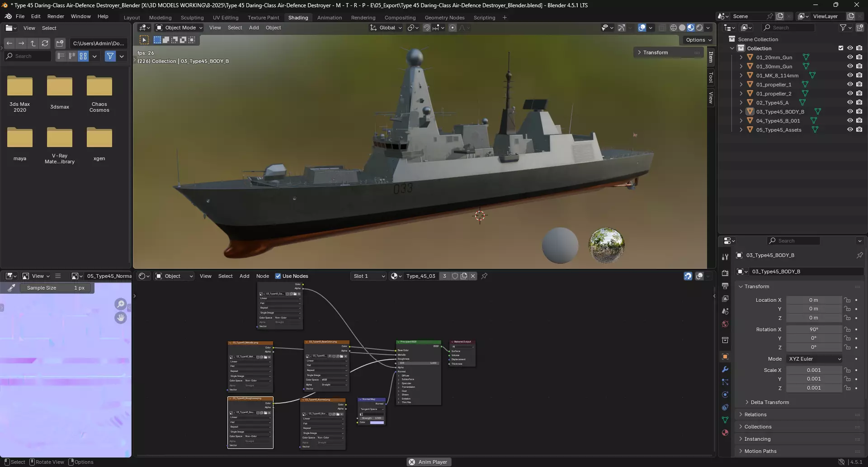Toggle Collection exclude checkbox
This screenshot has width=868, height=467.
tap(841, 48)
